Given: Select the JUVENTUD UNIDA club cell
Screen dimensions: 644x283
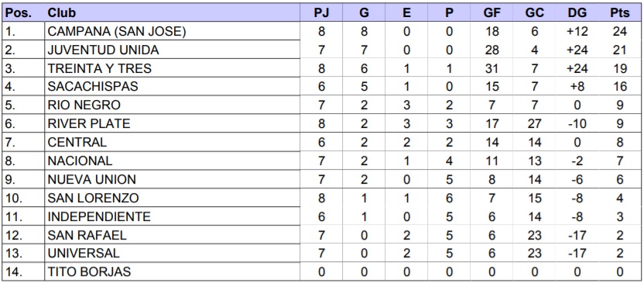Looking at the screenshot, I should click(172, 50).
